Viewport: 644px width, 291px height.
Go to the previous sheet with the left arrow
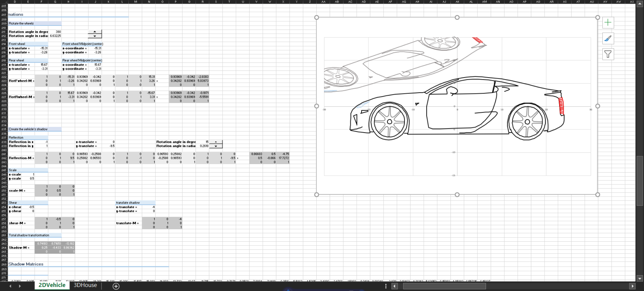tap(11, 286)
